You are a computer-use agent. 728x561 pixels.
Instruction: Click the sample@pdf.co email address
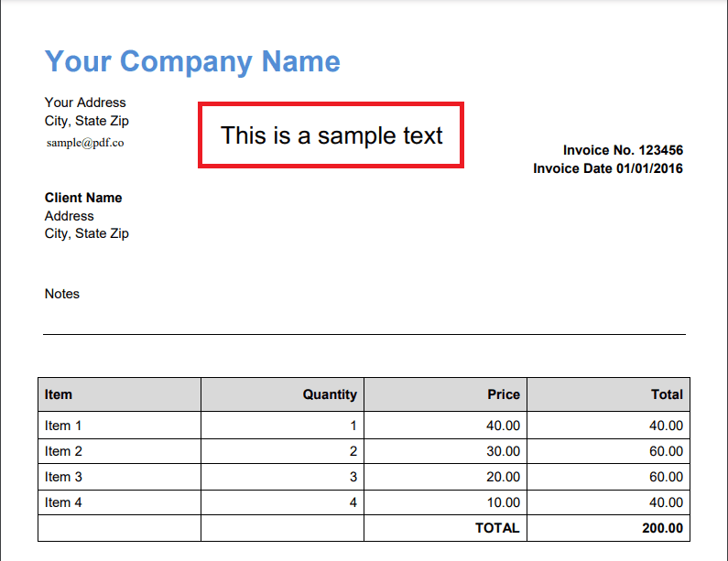[84, 142]
